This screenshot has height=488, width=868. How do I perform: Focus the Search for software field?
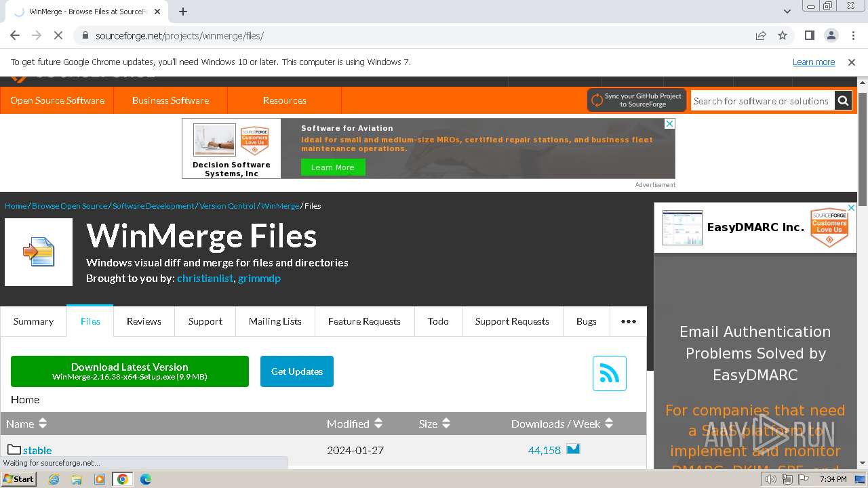click(762, 100)
